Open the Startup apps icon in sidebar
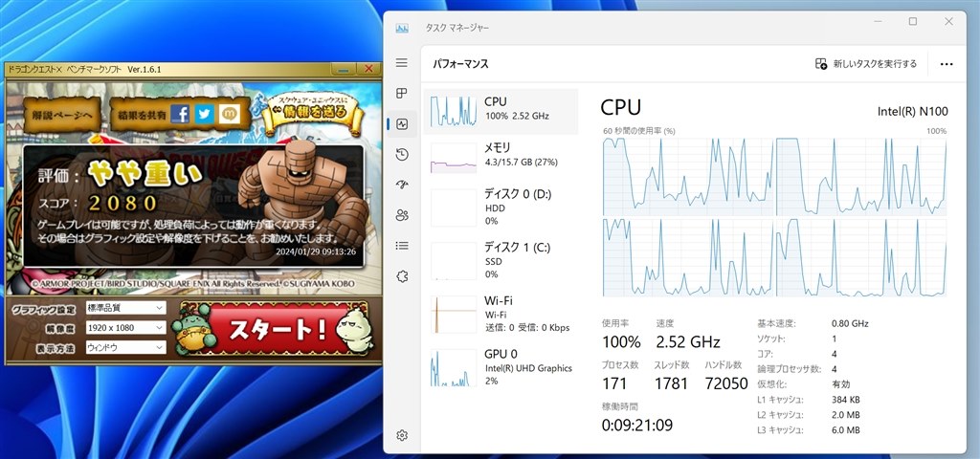 [402, 185]
